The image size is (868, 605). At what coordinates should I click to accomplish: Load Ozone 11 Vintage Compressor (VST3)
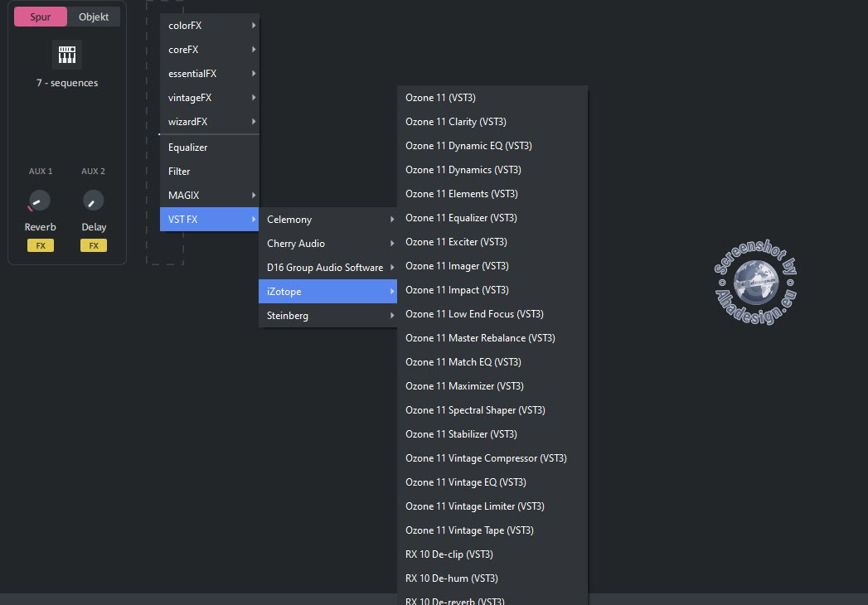pyautogui.click(x=492, y=458)
